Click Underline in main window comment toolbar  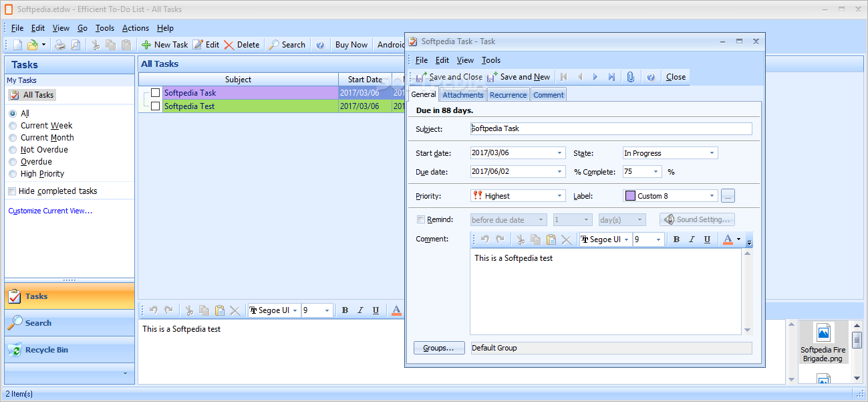pyautogui.click(x=376, y=310)
